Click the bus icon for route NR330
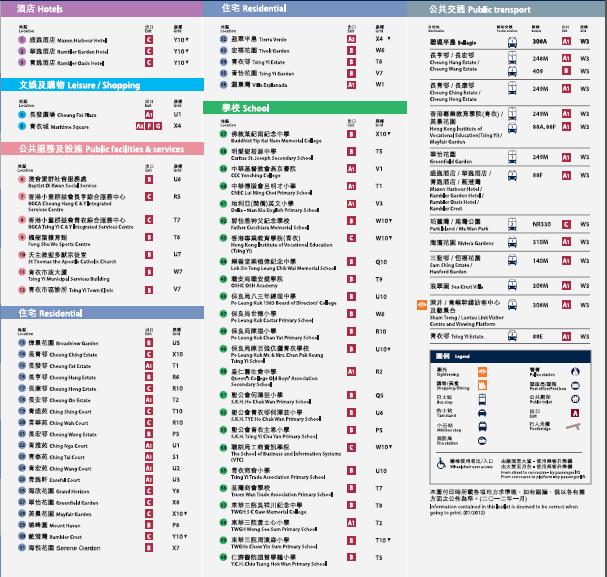 coord(512,224)
